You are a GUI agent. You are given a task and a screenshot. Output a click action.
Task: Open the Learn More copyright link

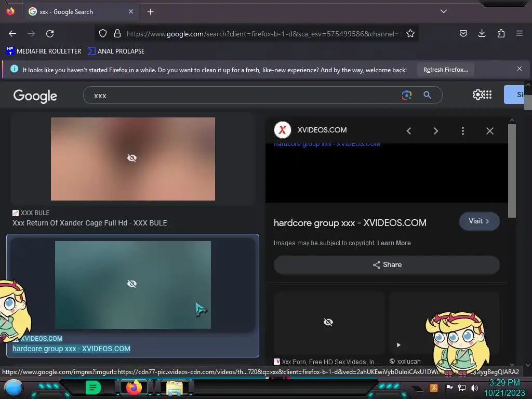(x=394, y=243)
